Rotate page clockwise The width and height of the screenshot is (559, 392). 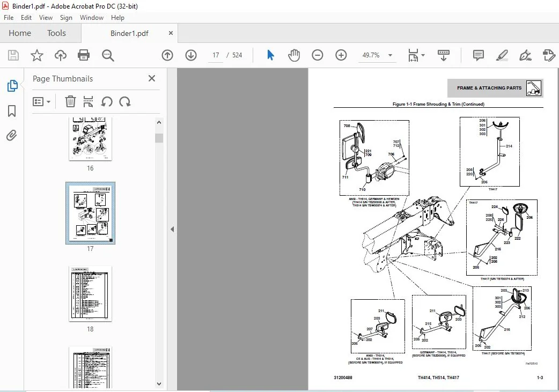click(x=125, y=102)
